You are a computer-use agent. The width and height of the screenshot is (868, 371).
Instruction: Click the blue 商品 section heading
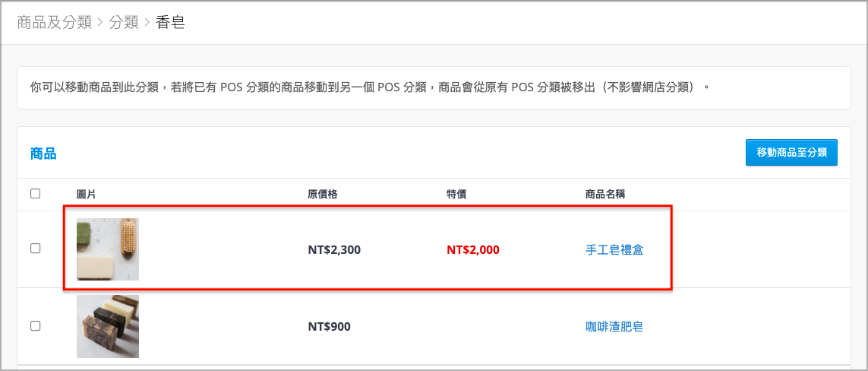[x=43, y=154]
